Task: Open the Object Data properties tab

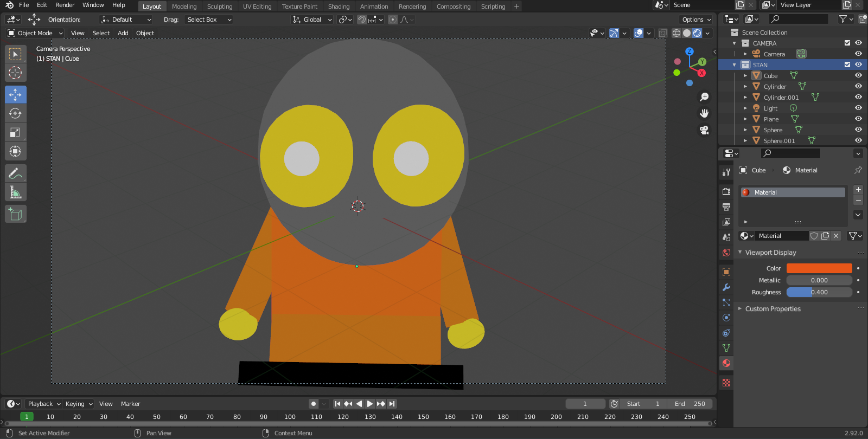Action: (726, 348)
